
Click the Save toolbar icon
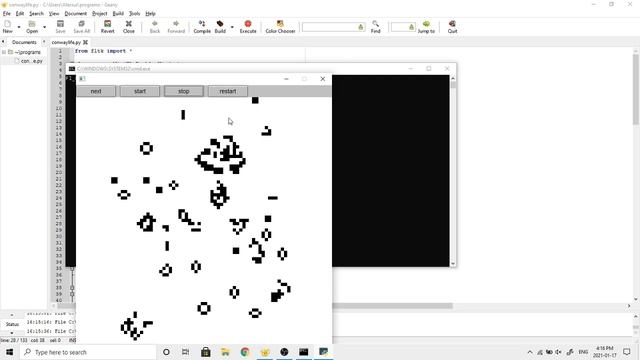click(60, 27)
